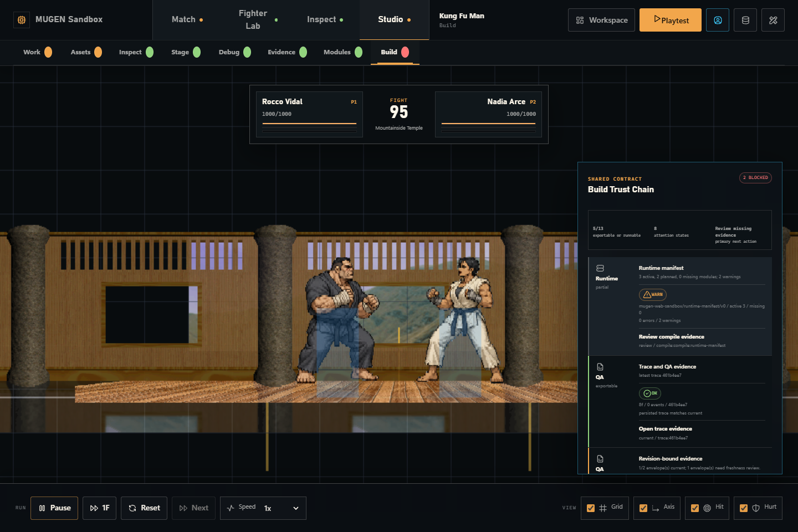Click the Runtime server icon in trust chain
Image resolution: width=798 pixels, height=532 pixels.
pyautogui.click(x=600, y=268)
